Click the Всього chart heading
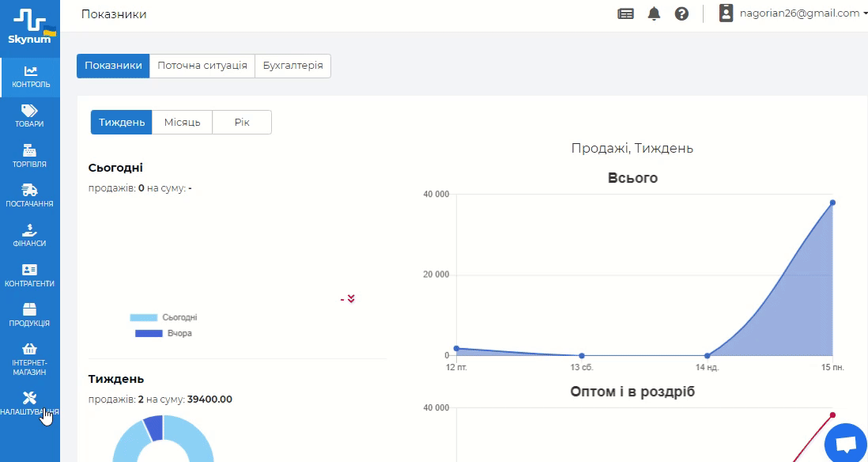Screen dimensions: 868x462 (x=632, y=178)
